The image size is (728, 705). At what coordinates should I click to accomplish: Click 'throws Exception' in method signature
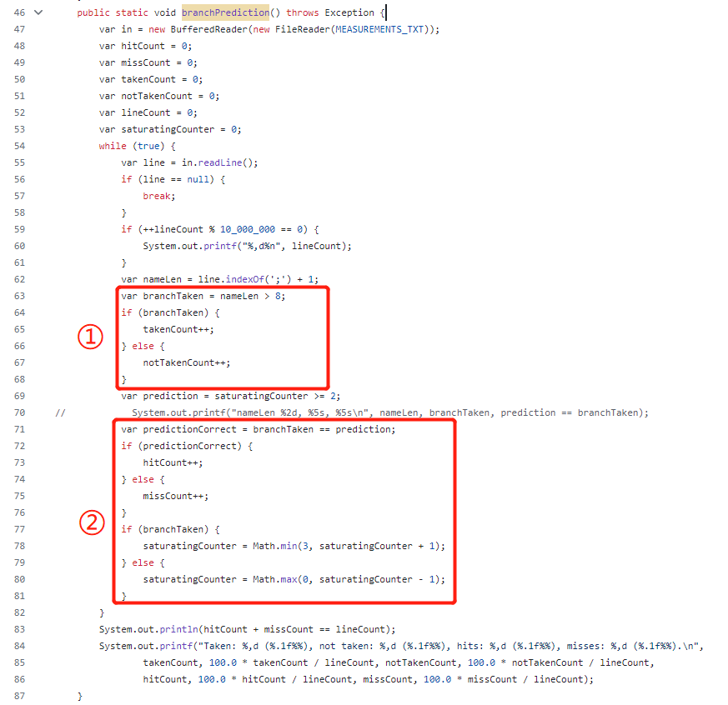[330, 12]
